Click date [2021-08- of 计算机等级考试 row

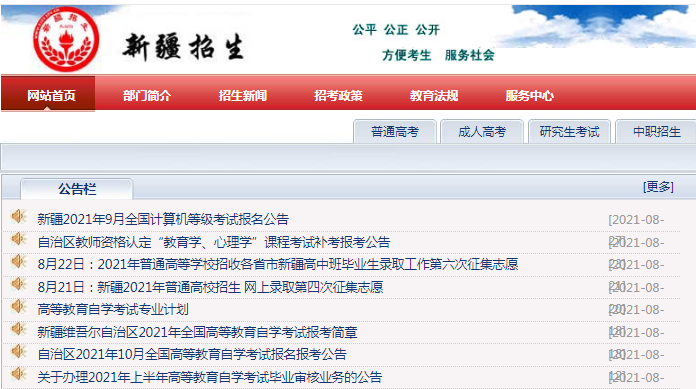[637, 220]
